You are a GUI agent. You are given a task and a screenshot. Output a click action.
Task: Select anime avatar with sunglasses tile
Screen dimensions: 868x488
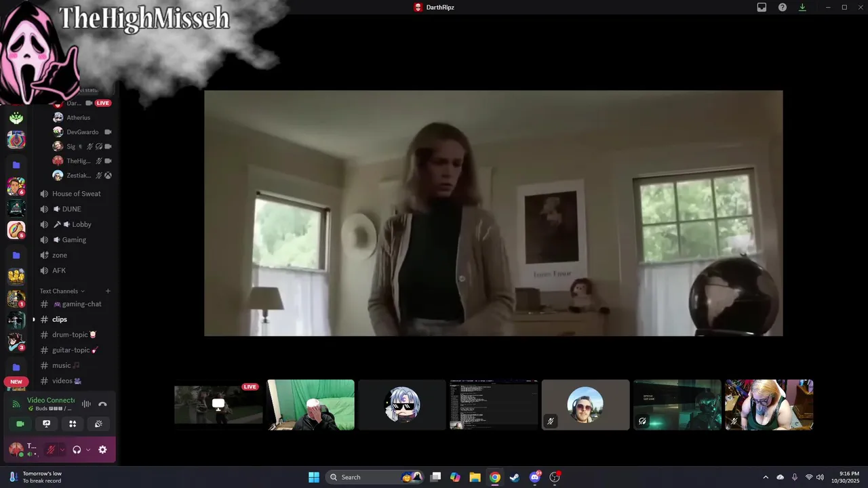[402, 405]
